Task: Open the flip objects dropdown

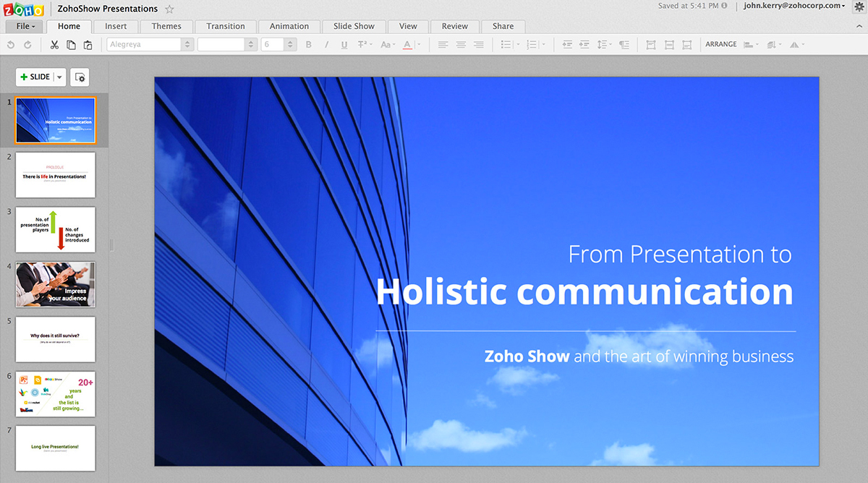Action: point(796,45)
